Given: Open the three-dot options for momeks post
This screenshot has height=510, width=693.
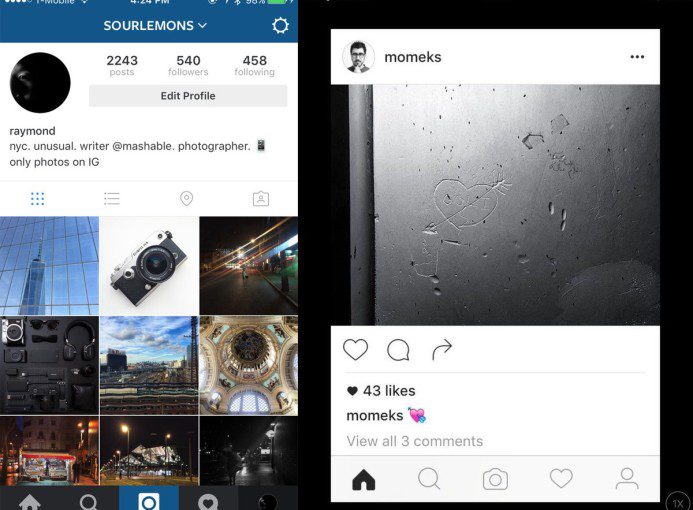Looking at the screenshot, I should pyautogui.click(x=637, y=57).
